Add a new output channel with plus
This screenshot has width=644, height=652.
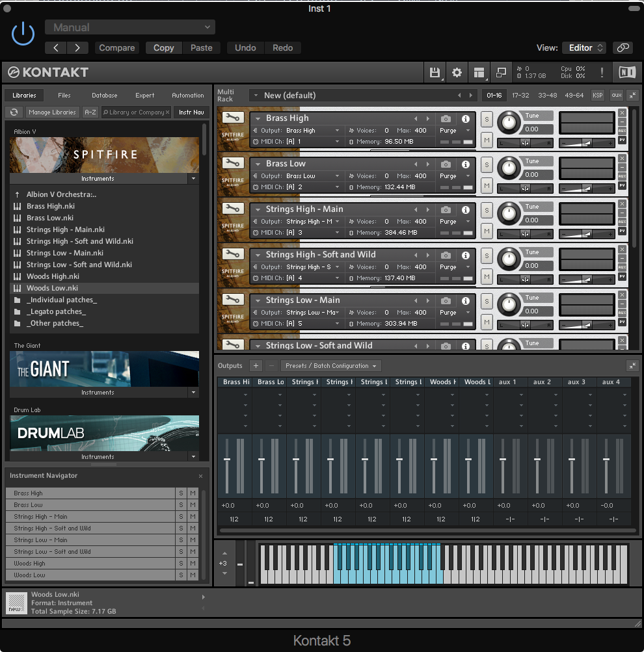click(x=256, y=366)
